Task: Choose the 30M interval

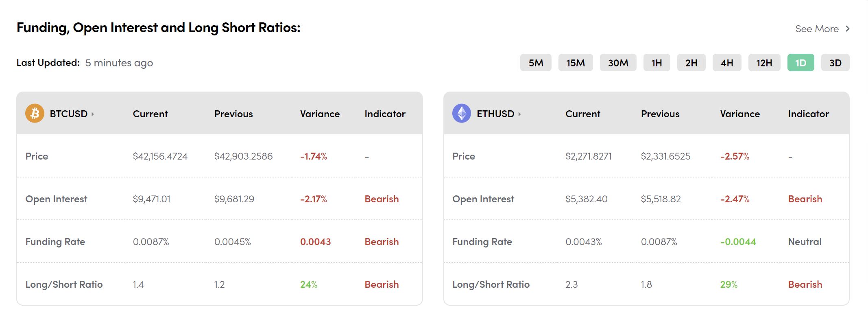Action: [618, 63]
